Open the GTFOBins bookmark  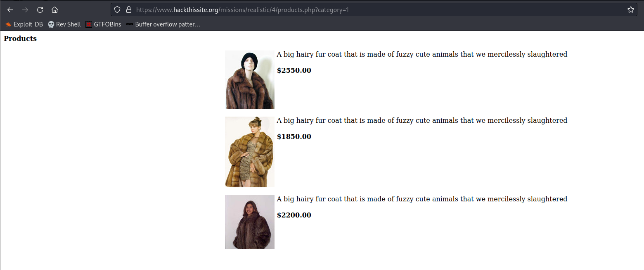103,24
